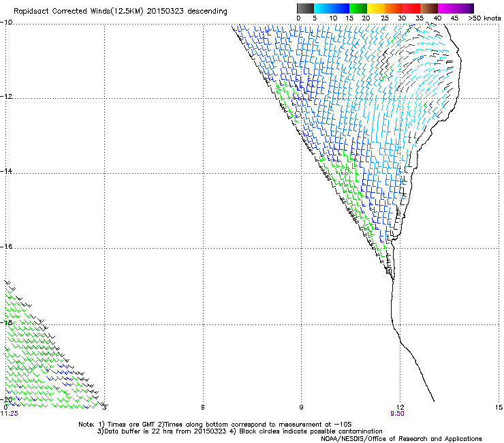Click the "6" longitude axis label
This screenshot has width=504, height=443.
pos(203,408)
